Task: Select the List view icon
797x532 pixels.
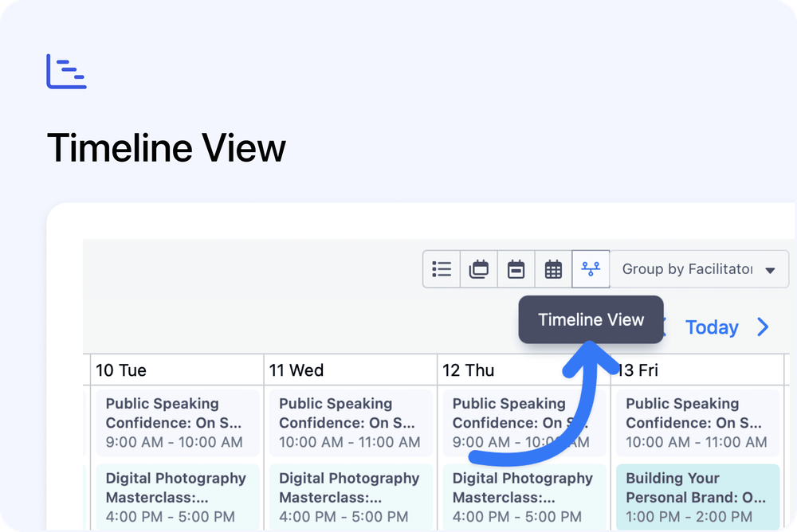Action: pyautogui.click(x=442, y=268)
